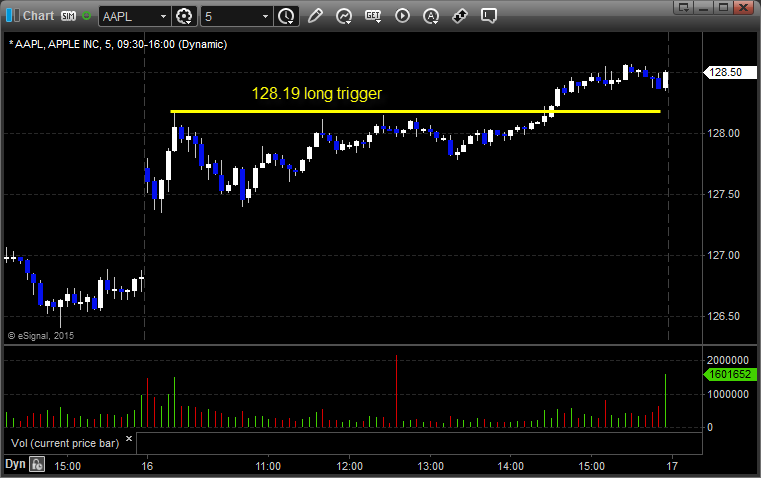Click the date 17 time axis label
The width and height of the screenshot is (761, 478).
672,466
